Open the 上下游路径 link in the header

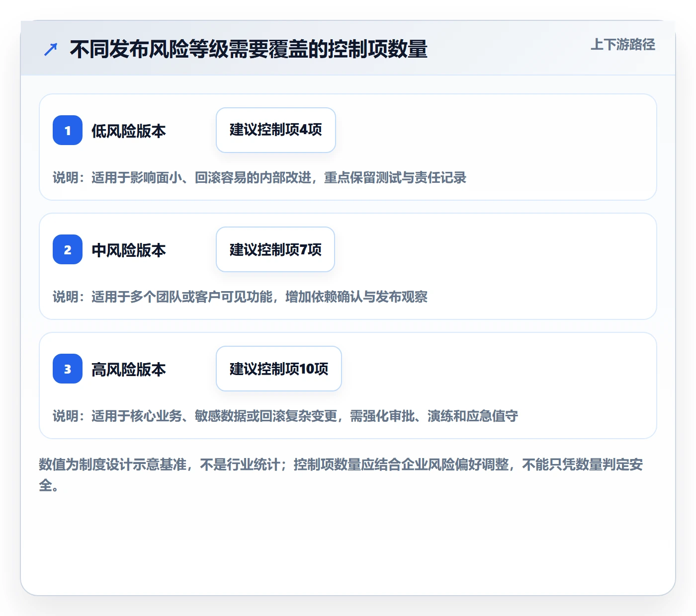coord(623,45)
